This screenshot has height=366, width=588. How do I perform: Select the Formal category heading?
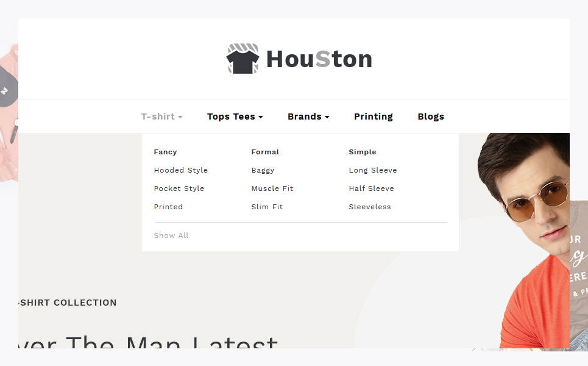click(x=265, y=152)
